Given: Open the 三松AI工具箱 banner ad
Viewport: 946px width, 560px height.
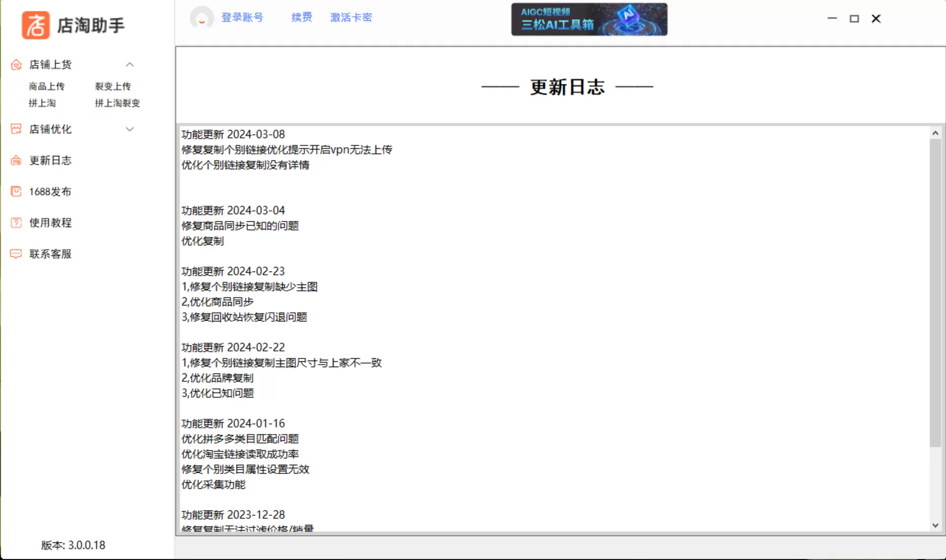Looking at the screenshot, I should (x=589, y=19).
